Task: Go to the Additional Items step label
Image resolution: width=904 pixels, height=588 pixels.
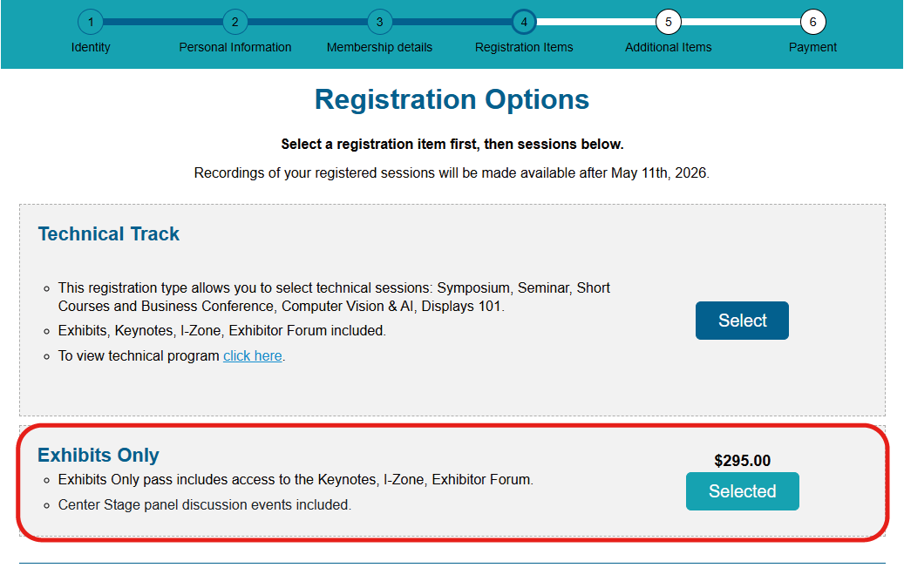Action: [668, 47]
